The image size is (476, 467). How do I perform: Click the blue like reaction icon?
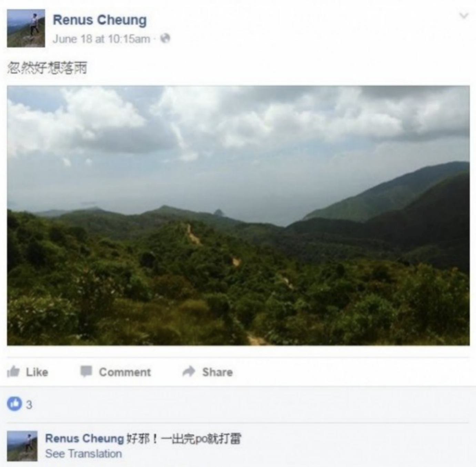[14, 404]
